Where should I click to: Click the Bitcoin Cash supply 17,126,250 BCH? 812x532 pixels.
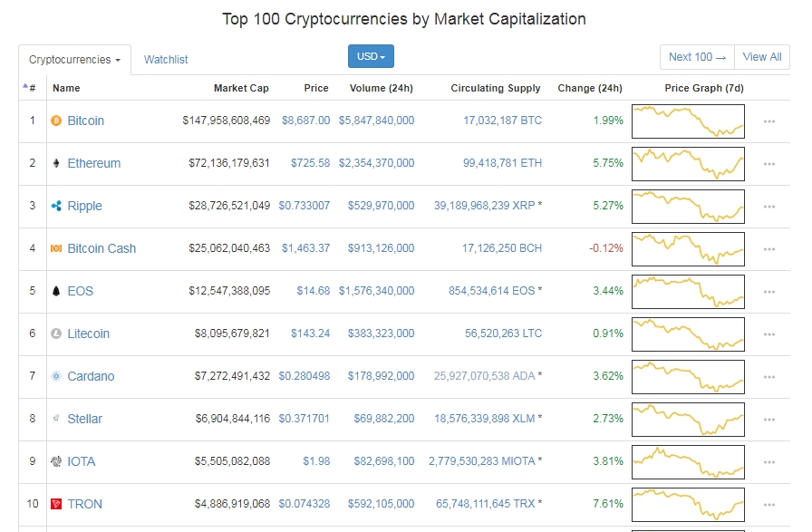(x=502, y=248)
